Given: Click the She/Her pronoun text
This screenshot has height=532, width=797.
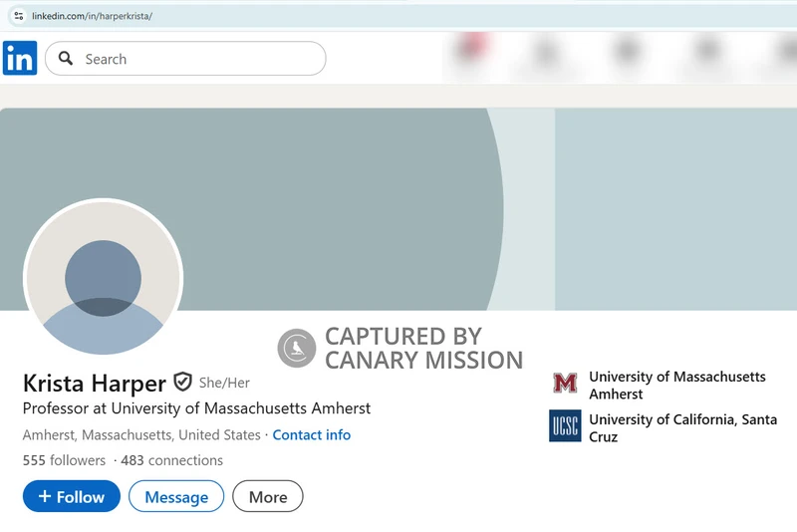Looking at the screenshot, I should click(224, 383).
